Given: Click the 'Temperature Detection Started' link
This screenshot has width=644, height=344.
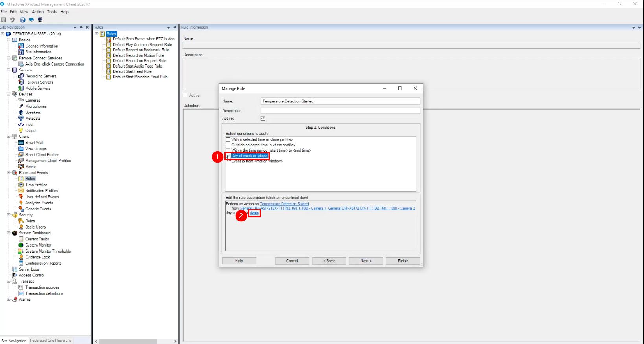Looking at the screenshot, I should (x=284, y=204).
